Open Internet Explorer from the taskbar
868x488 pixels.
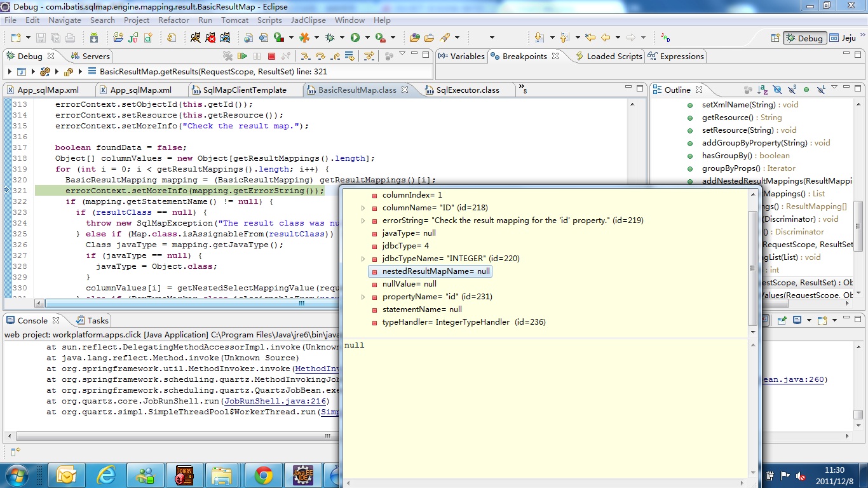[x=106, y=475]
